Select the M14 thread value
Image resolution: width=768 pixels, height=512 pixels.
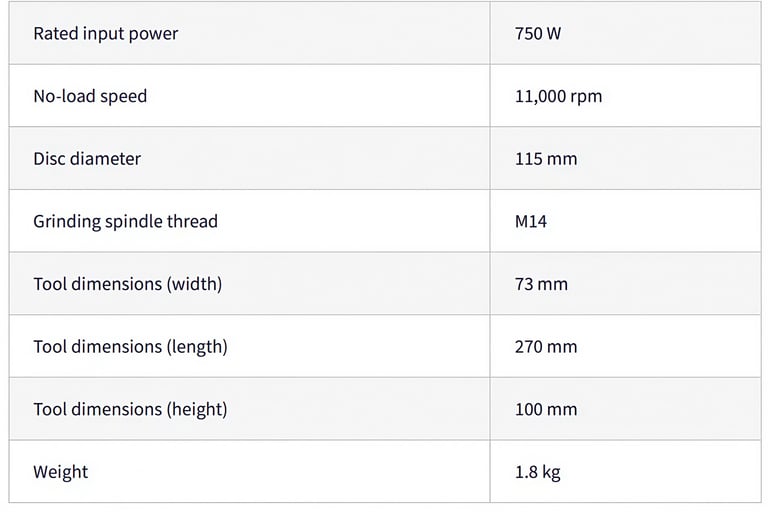click(530, 221)
